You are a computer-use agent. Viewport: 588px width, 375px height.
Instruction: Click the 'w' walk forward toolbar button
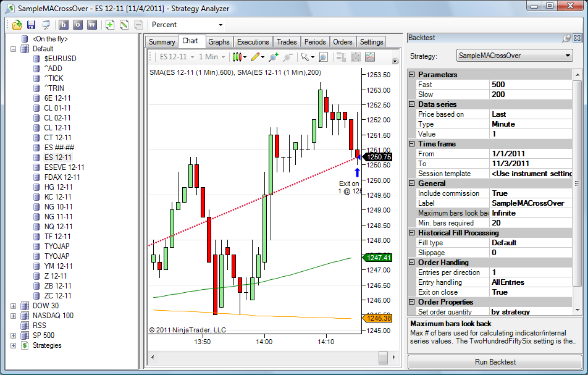click(92, 25)
